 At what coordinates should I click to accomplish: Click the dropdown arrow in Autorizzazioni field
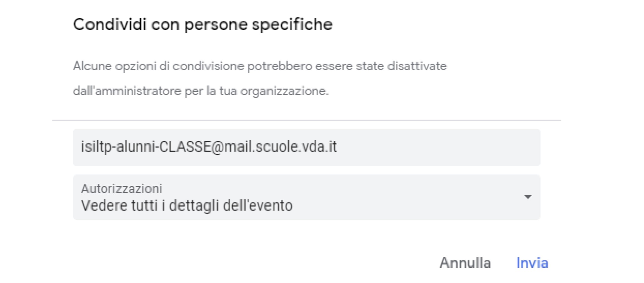528,197
